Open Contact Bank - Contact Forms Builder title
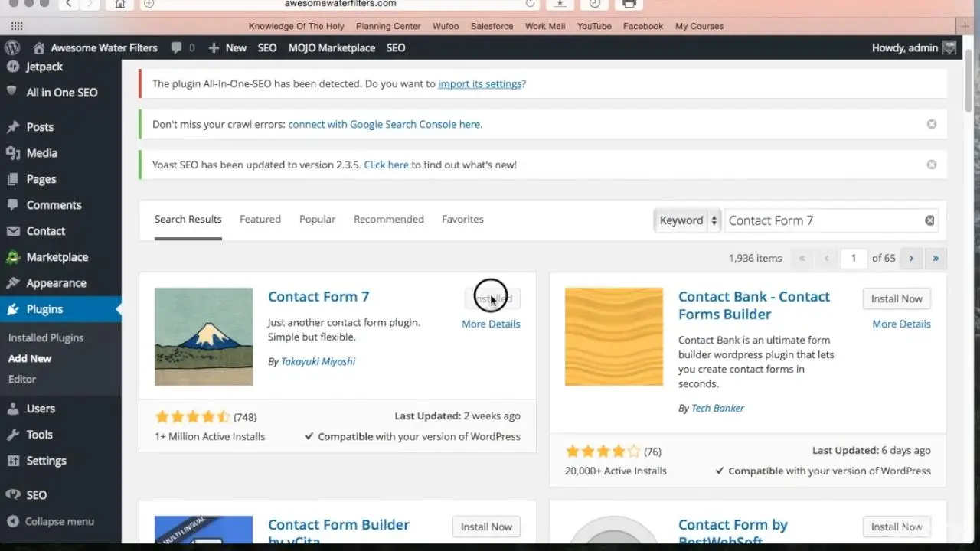The height and width of the screenshot is (551, 980). click(754, 305)
